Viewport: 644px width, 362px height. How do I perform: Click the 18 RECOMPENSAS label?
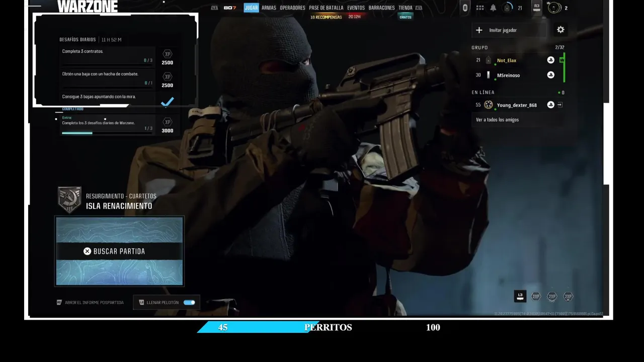326,17
